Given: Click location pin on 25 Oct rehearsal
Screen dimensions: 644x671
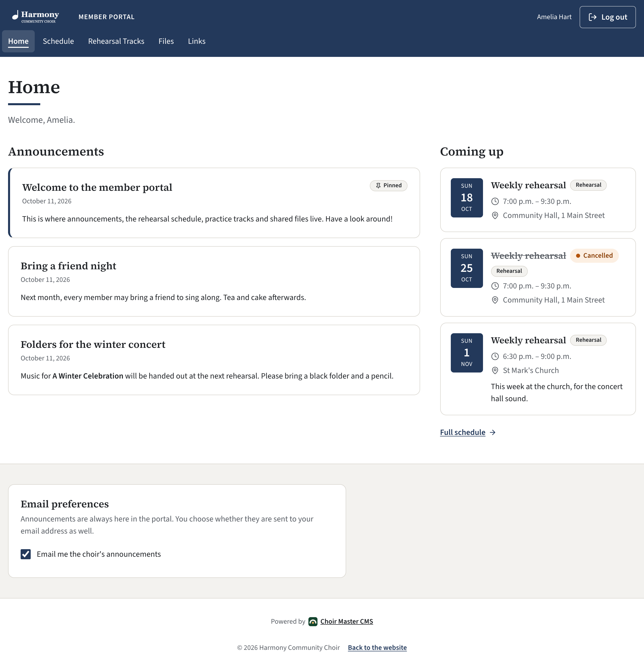Looking at the screenshot, I should 495,300.
